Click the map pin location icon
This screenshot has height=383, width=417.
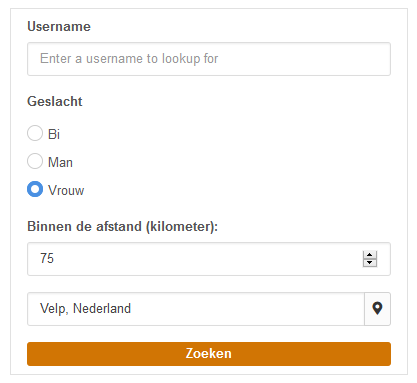(377, 308)
